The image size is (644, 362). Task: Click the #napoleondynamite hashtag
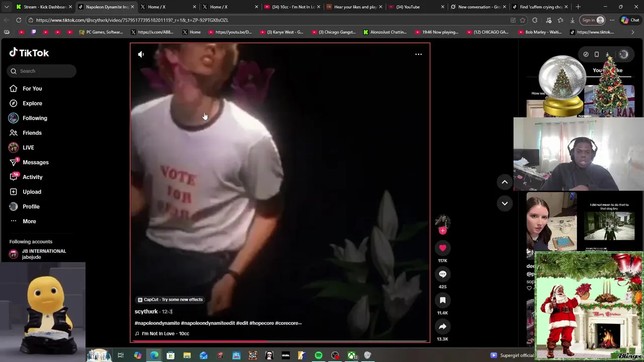tap(157, 323)
